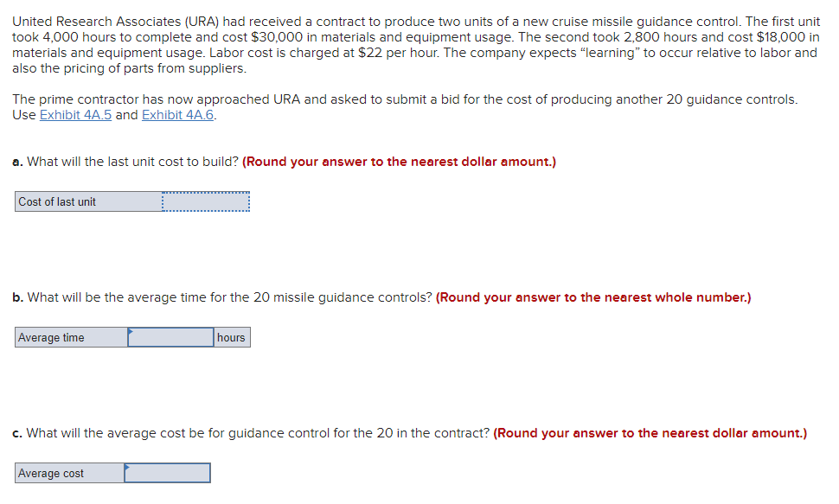The height and width of the screenshot is (504, 839).
Task: Focus the Average cost answer field
Action: click(x=168, y=473)
